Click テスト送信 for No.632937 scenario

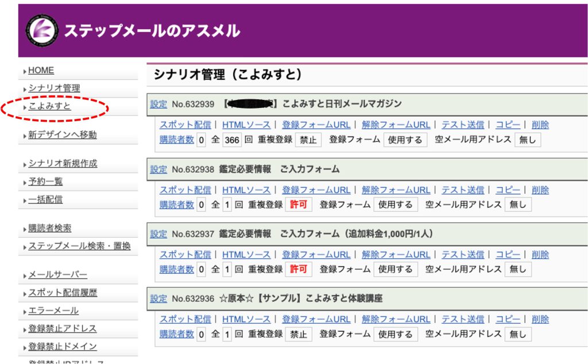coord(463,254)
